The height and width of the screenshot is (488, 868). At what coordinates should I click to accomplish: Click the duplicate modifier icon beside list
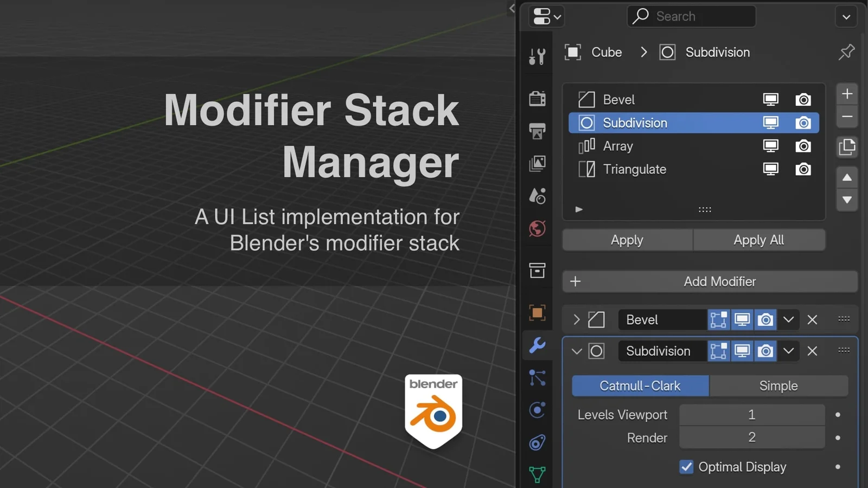(x=847, y=147)
